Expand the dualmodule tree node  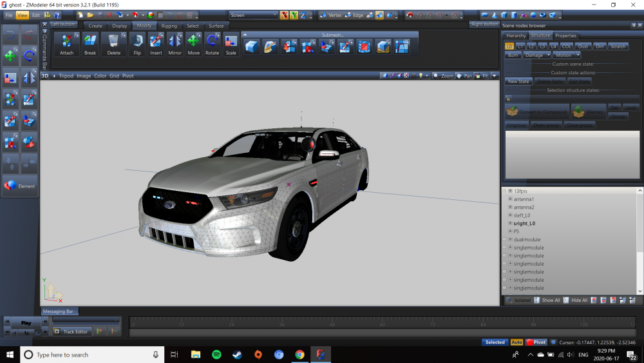[x=504, y=240]
